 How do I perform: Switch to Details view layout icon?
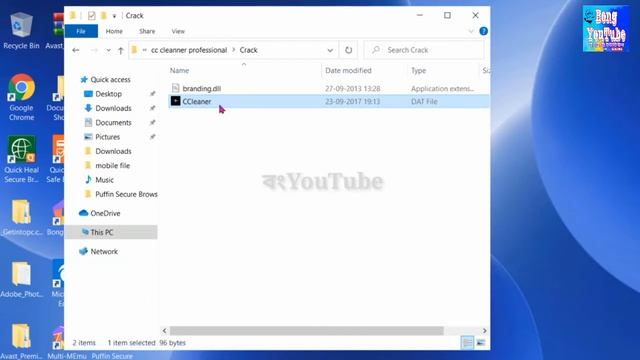coord(467,342)
